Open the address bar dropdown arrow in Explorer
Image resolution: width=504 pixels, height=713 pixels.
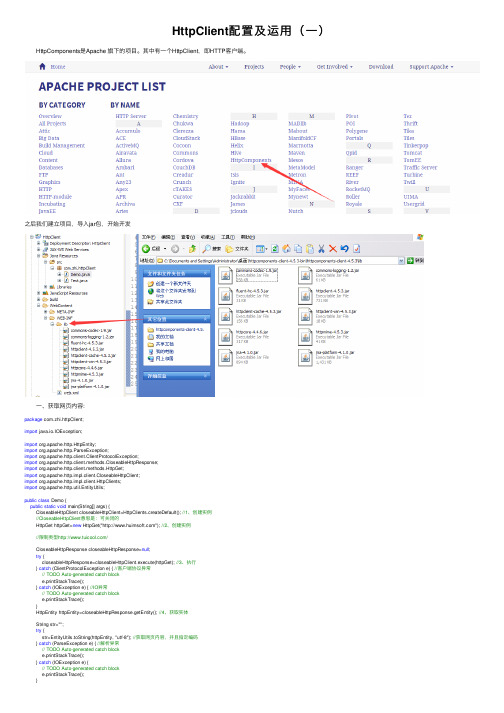click(401, 261)
